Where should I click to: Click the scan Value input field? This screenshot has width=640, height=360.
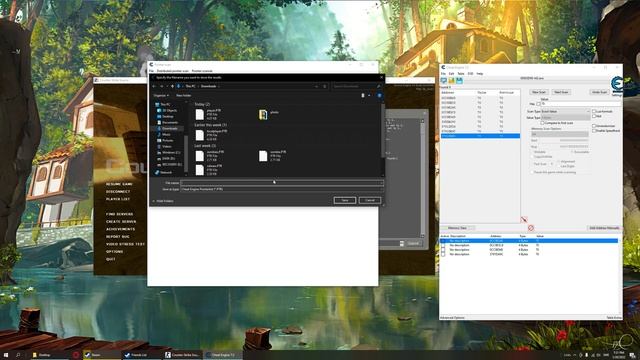click(581, 104)
